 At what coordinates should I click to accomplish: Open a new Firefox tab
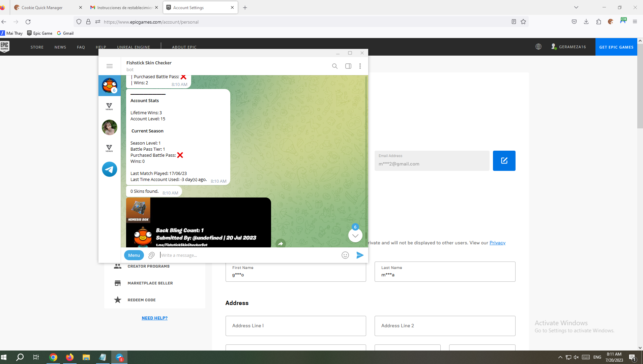coord(245,7)
